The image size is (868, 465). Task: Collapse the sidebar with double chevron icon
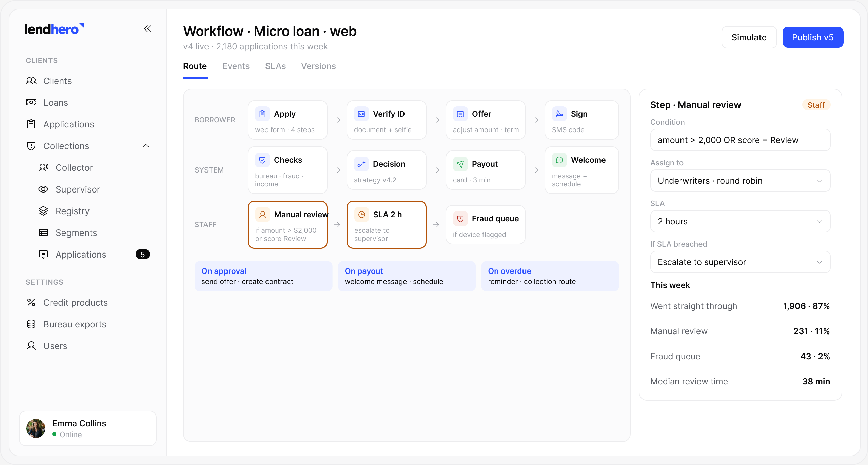coord(147,29)
